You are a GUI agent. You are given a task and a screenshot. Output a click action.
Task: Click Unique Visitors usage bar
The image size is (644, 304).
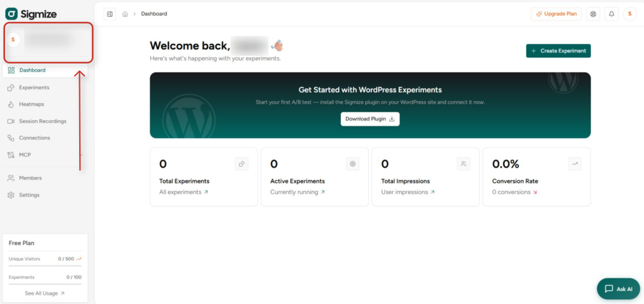point(45,266)
